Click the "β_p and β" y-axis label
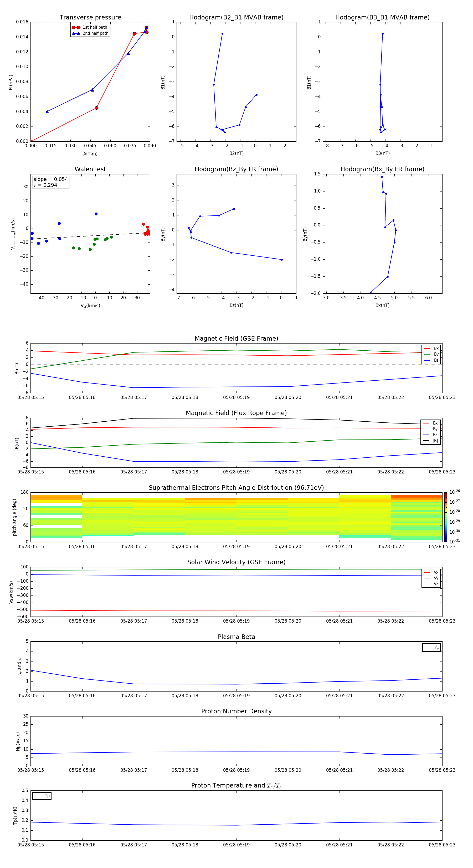473x868 pixels. point(19,666)
